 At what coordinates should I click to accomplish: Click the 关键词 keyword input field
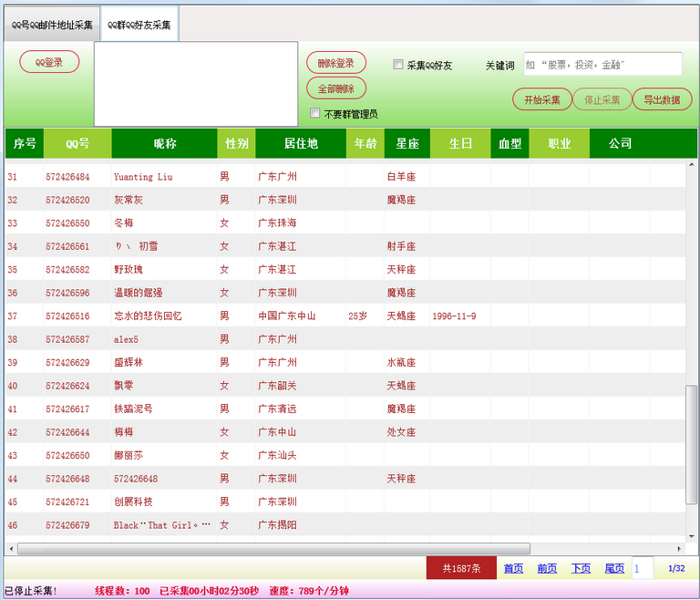[602, 65]
